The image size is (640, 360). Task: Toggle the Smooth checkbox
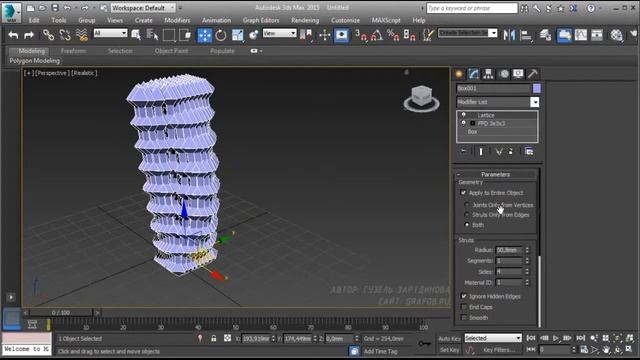coord(464,318)
